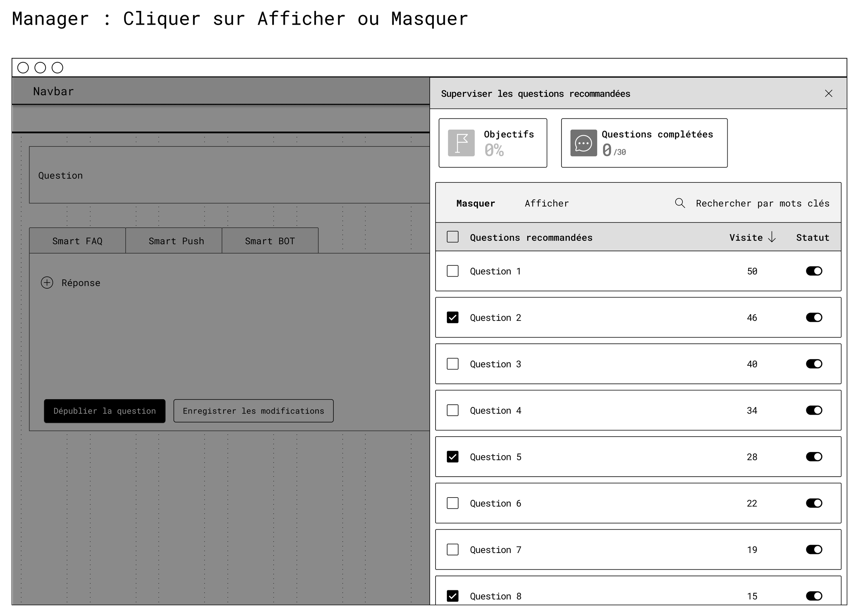Screen dimensions: 856x616
Task: Sort by Visite arrow icon
Action: pos(772,237)
